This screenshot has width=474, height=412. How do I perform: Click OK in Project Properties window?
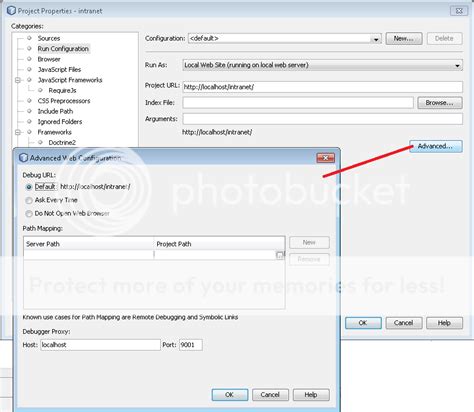pos(363,323)
